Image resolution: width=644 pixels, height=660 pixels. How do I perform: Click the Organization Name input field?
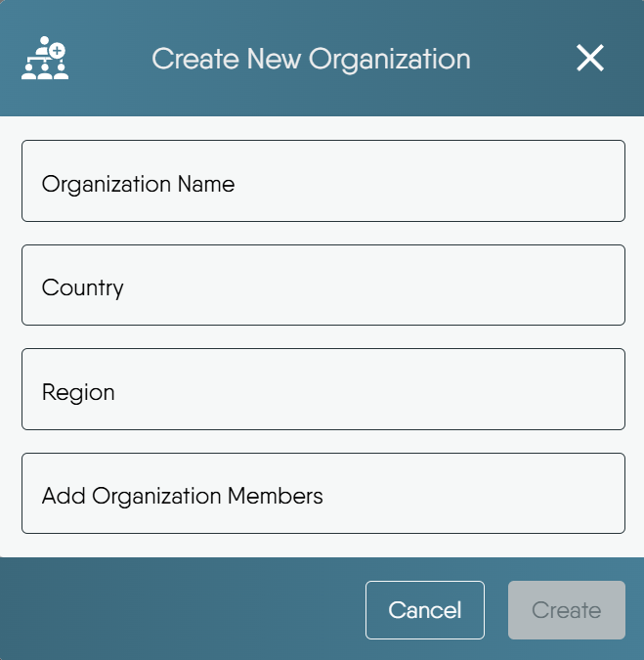tap(322, 181)
